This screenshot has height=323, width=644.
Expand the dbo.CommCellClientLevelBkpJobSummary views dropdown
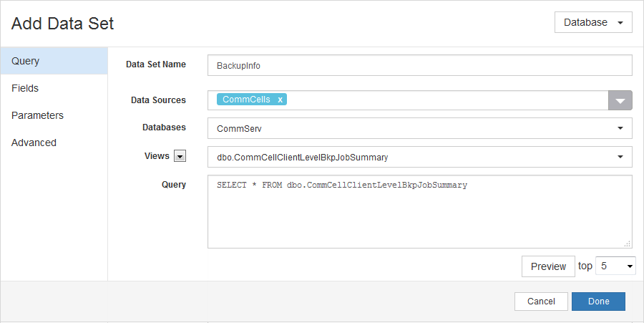click(x=419, y=157)
